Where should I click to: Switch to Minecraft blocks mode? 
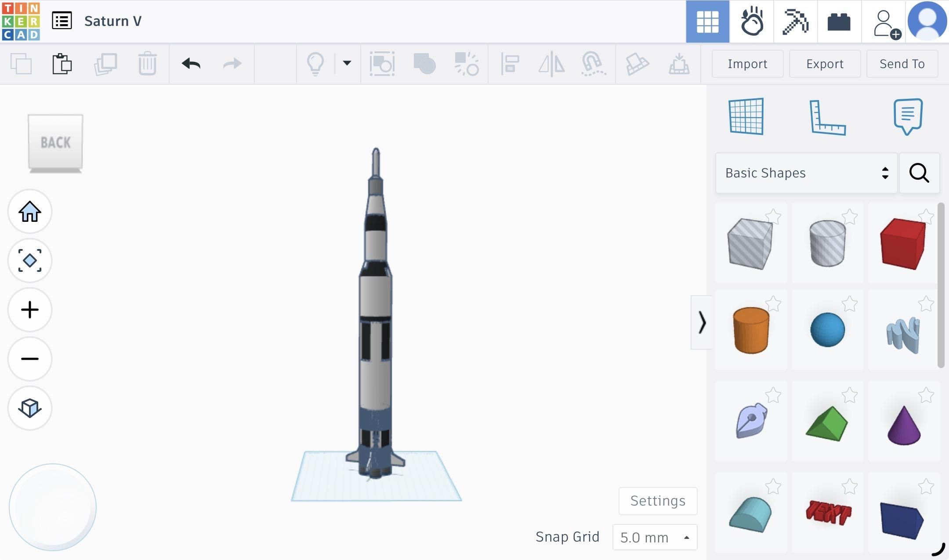(x=795, y=22)
